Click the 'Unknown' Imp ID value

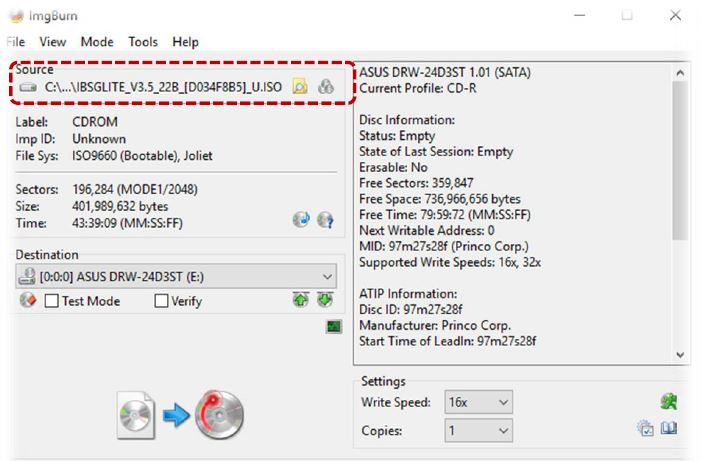[x=99, y=139]
